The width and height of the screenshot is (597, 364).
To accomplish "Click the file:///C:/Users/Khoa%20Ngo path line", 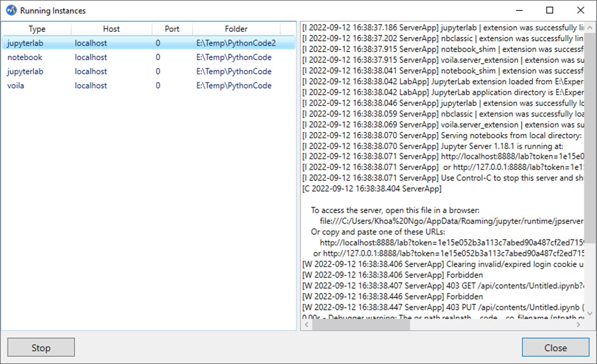I will coord(451,221).
